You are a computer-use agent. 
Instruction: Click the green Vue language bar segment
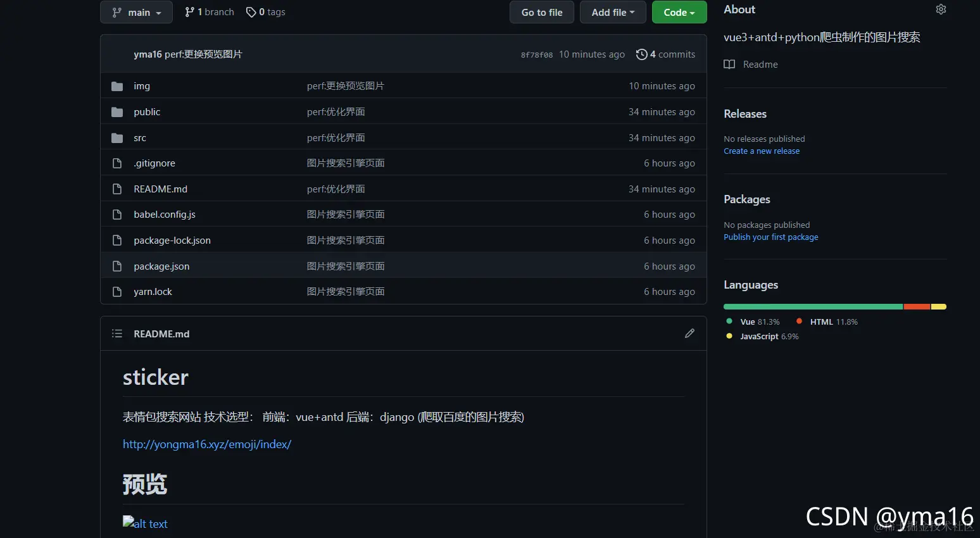(814, 307)
